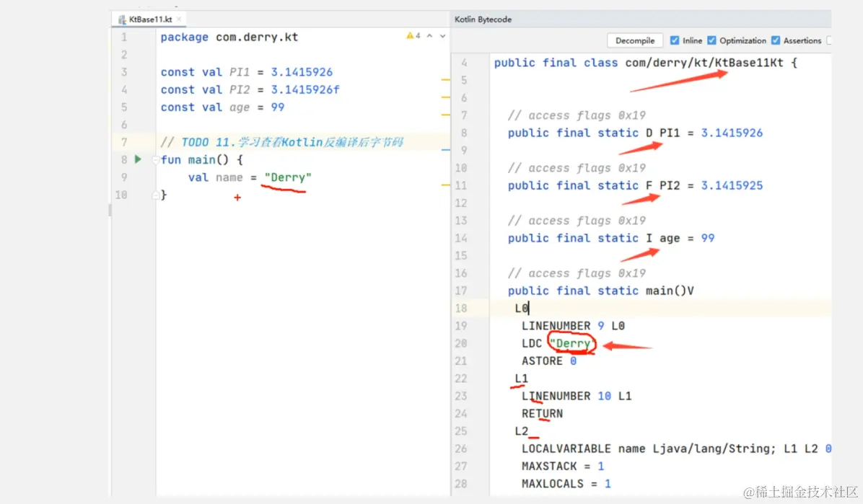Click the text 'package com.derry.kt' in the editor
The image size is (863, 504).
229,37
